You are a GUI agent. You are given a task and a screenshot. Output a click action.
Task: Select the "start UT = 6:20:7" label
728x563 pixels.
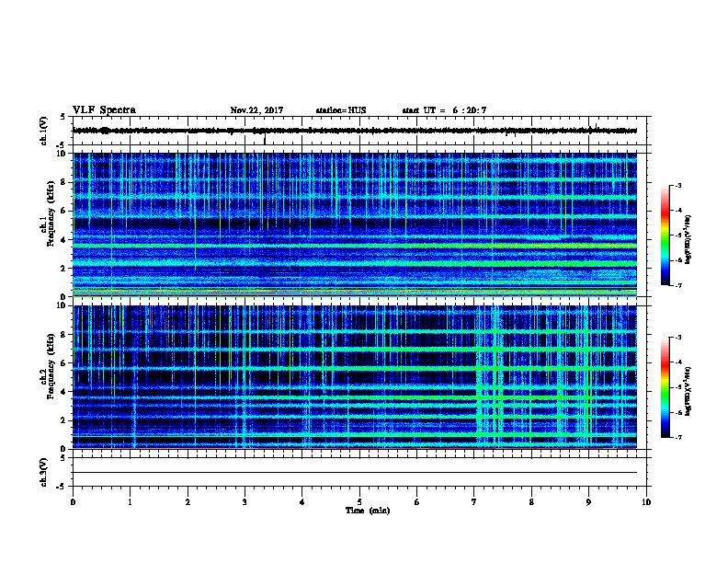[x=444, y=110]
